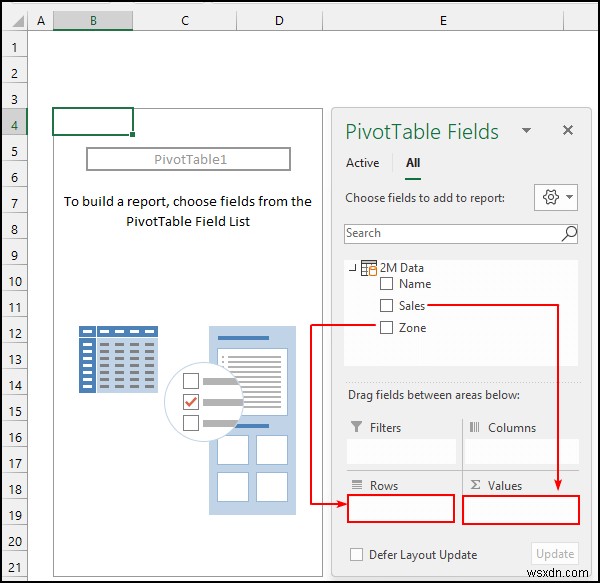Viewport: 600px width, 583px height.
Task: Select column D header
Action: pyautogui.click(x=279, y=21)
